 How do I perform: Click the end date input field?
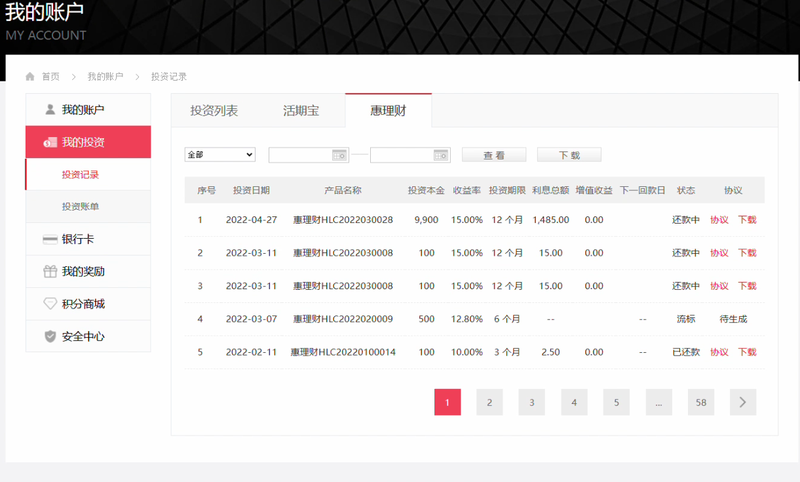pos(410,155)
